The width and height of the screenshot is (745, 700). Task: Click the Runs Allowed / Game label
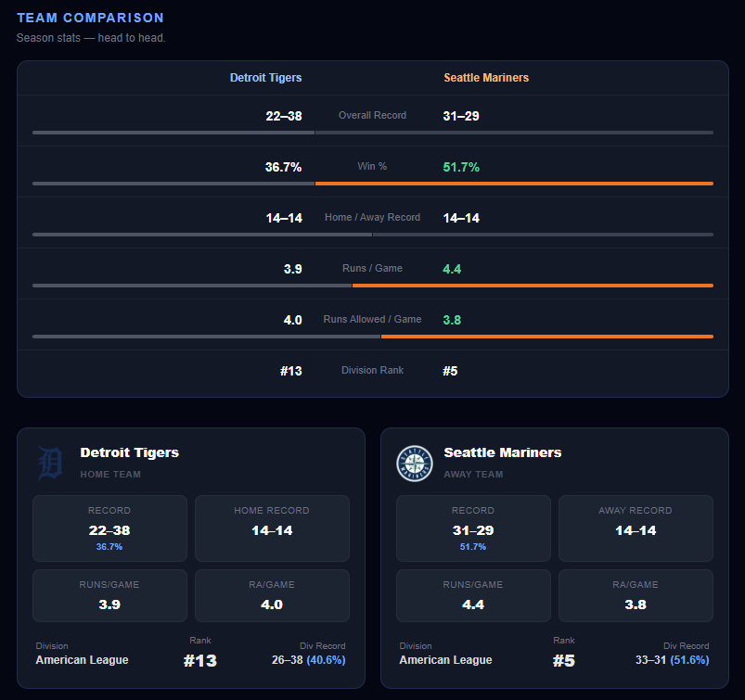pos(373,319)
